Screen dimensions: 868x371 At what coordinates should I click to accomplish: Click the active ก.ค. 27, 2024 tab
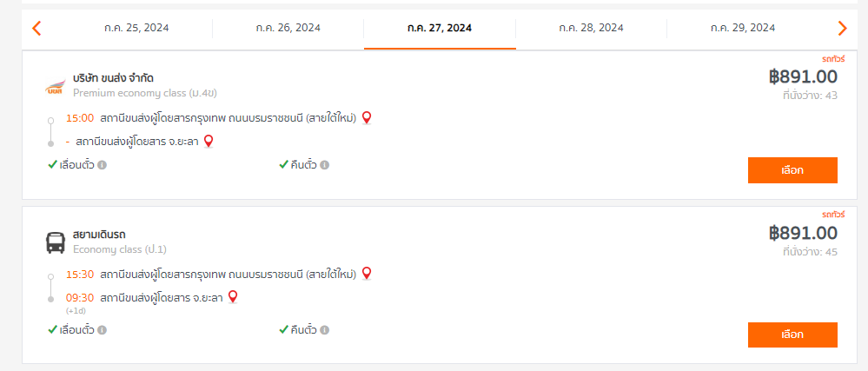click(440, 28)
